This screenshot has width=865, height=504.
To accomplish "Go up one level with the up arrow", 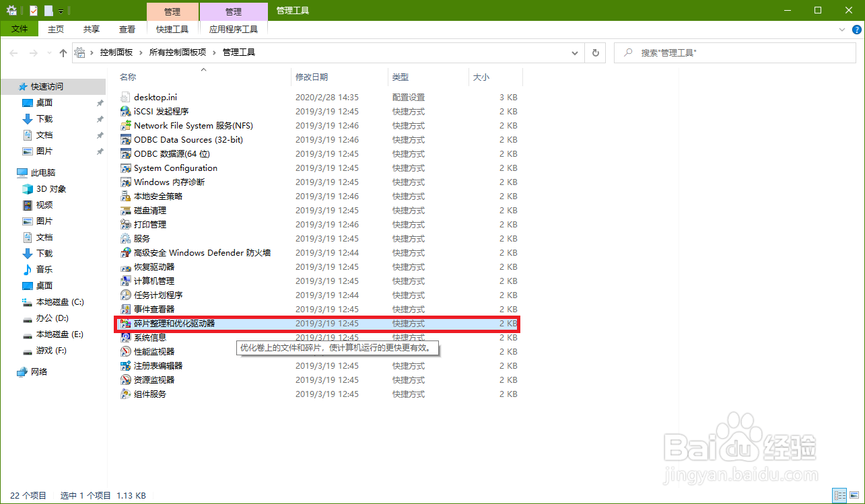I will [x=63, y=52].
